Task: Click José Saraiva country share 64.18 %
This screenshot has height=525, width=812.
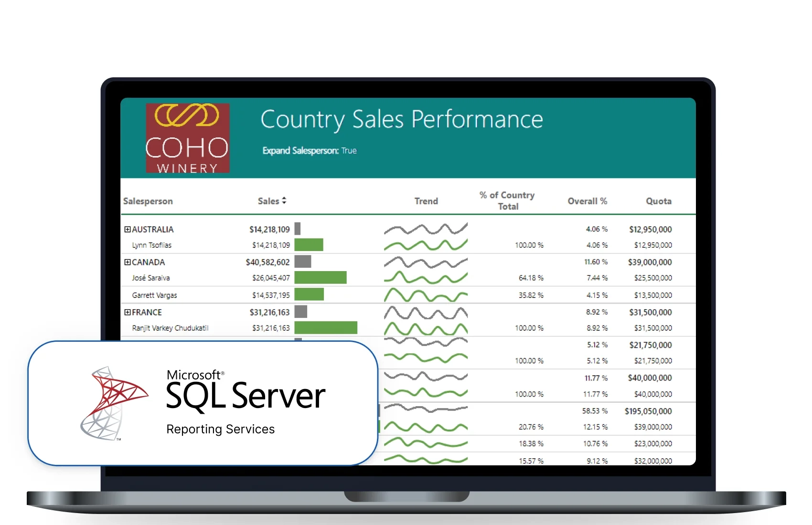Action: pos(531,278)
